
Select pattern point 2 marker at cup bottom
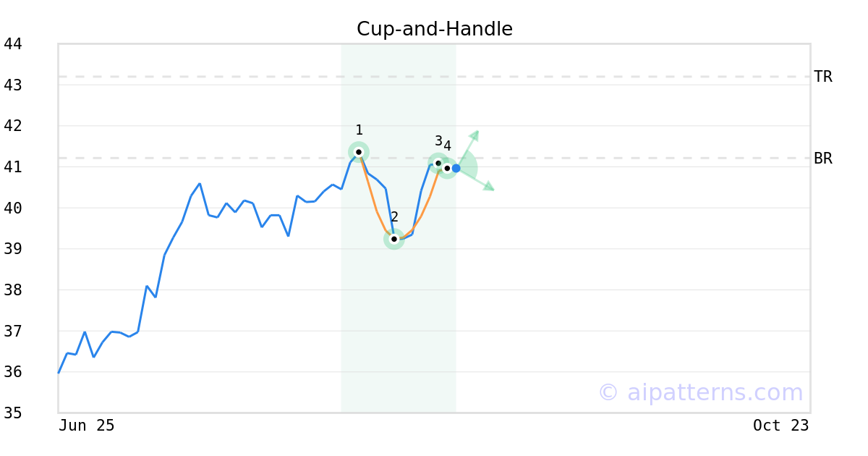pos(394,239)
